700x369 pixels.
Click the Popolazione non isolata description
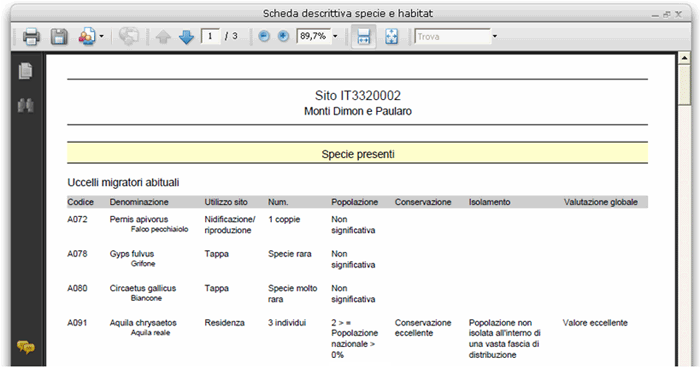click(504, 339)
